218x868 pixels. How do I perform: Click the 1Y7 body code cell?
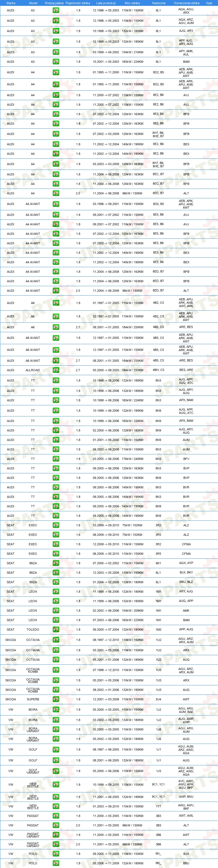pos(158,806)
